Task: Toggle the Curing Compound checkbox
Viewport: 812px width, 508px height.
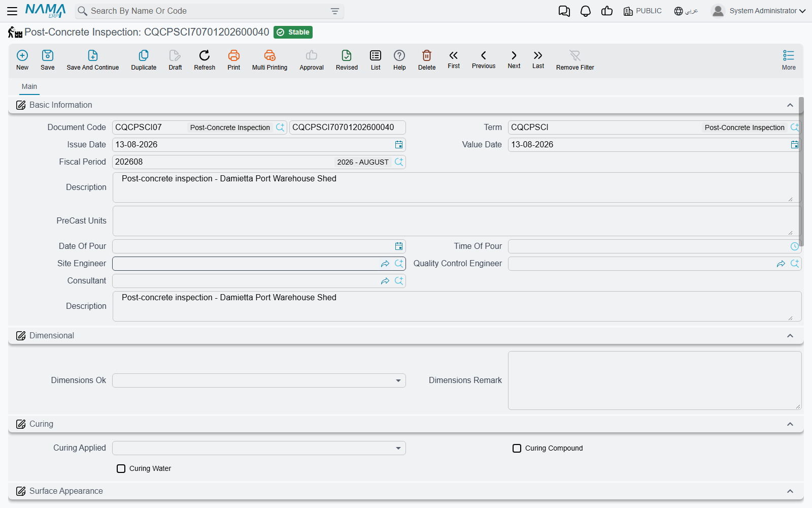Action: 517,448
